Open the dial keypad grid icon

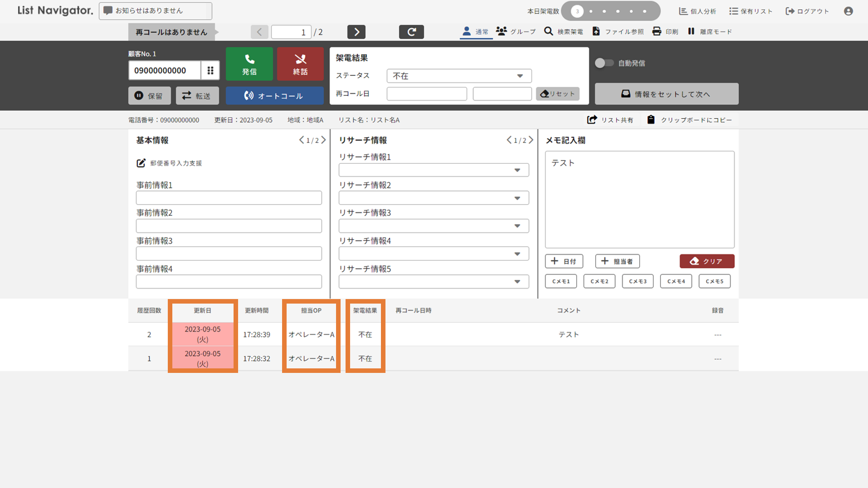210,70
